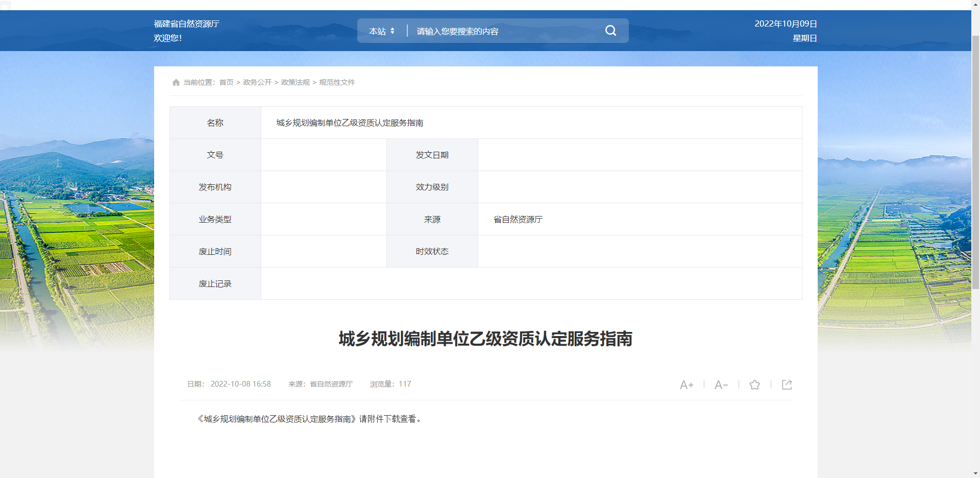Open the 规范性文件 breadcrumb link
Viewport: 980px width, 478px height.
[337, 82]
